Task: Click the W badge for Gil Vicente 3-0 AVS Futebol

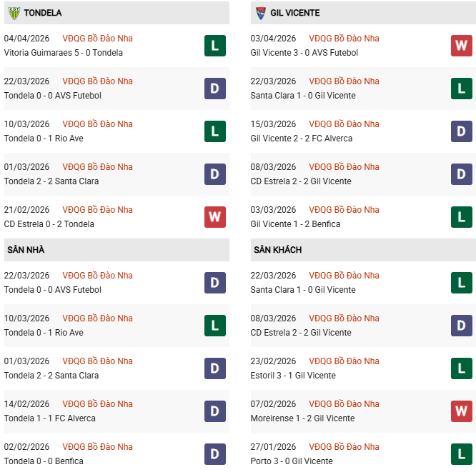Action: pos(461,46)
